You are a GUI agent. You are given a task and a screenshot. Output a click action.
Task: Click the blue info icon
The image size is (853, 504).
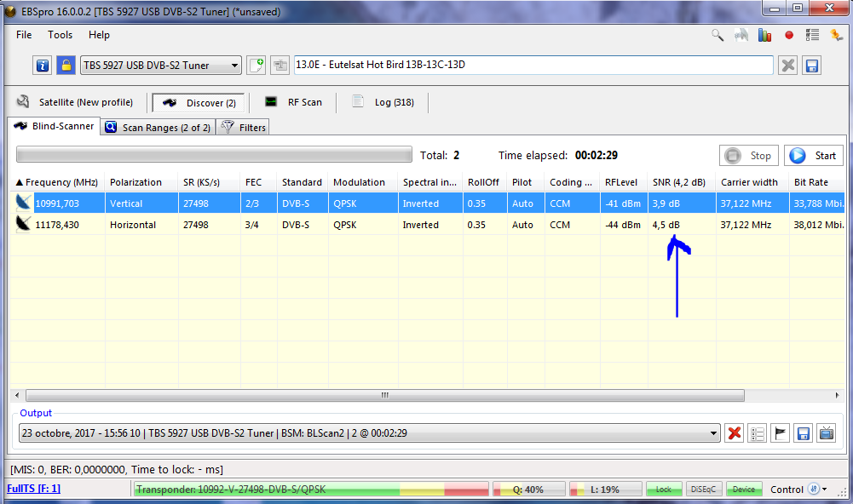[x=43, y=66]
